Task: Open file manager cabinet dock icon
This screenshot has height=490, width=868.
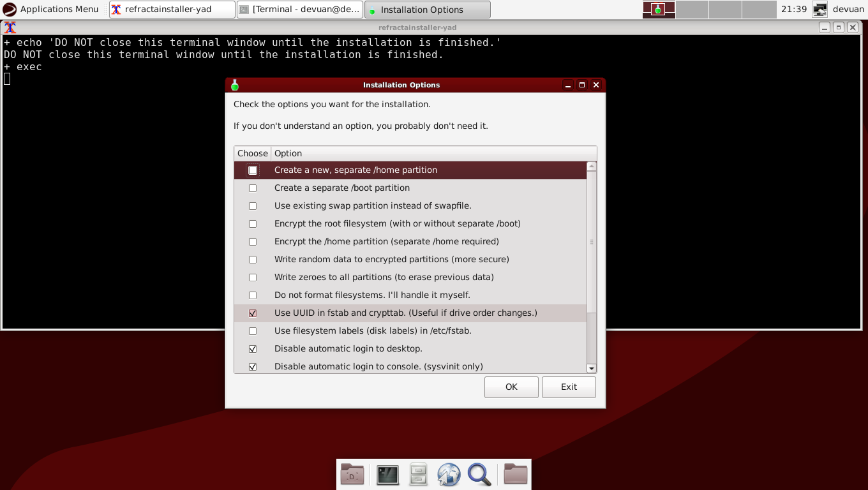Action: pos(418,474)
